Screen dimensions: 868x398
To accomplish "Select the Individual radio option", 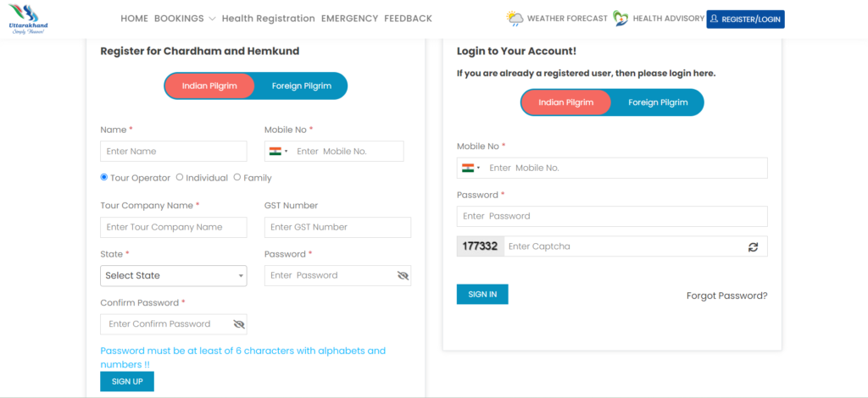I will pos(180,178).
